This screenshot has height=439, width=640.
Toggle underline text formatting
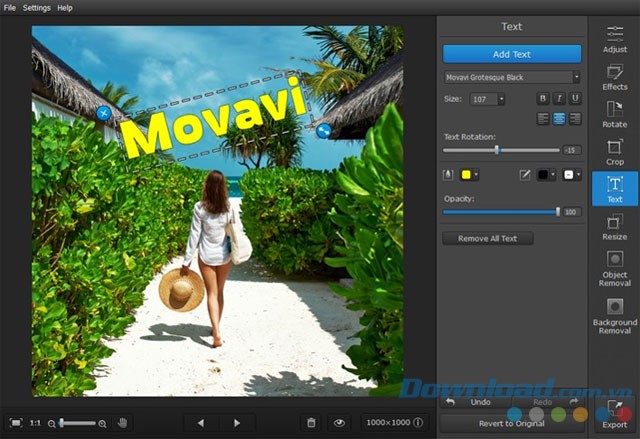[574, 98]
